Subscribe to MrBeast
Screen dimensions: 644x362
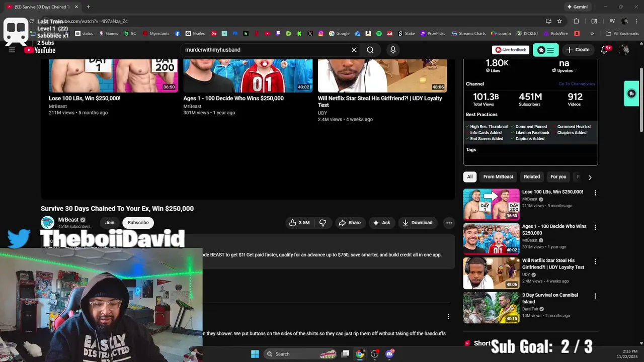coord(138,223)
